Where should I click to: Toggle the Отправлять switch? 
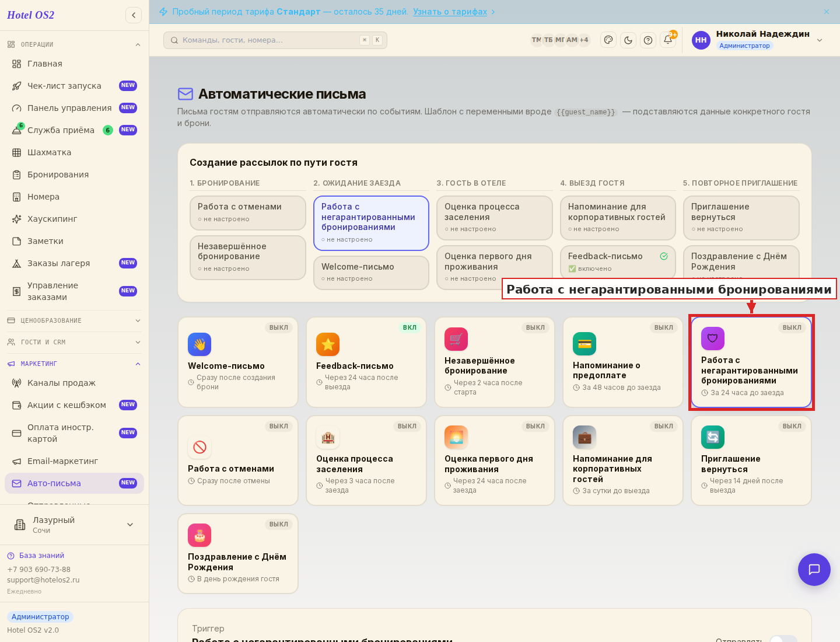(783, 638)
